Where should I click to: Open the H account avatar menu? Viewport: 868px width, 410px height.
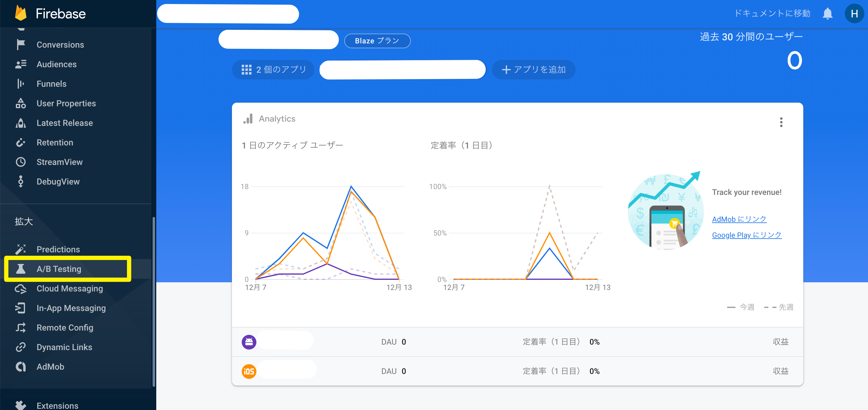click(x=854, y=14)
